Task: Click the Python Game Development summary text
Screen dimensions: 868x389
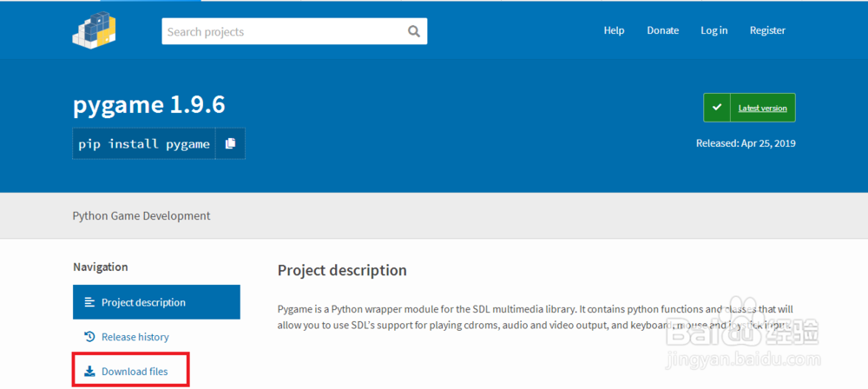Action: (x=141, y=215)
